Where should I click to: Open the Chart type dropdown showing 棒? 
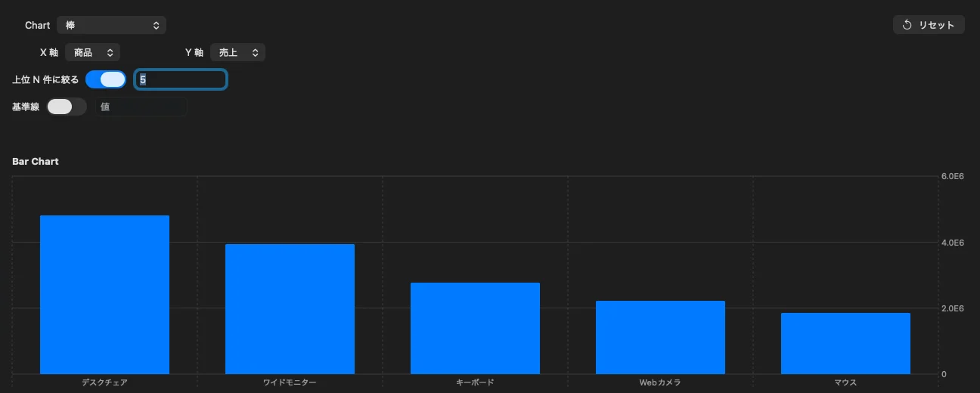click(x=113, y=25)
